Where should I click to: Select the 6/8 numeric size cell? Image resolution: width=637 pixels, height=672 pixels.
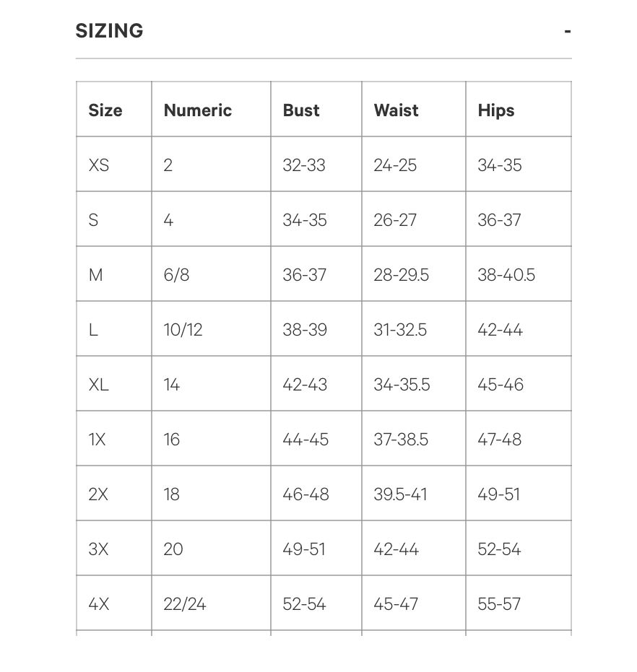(176, 275)
